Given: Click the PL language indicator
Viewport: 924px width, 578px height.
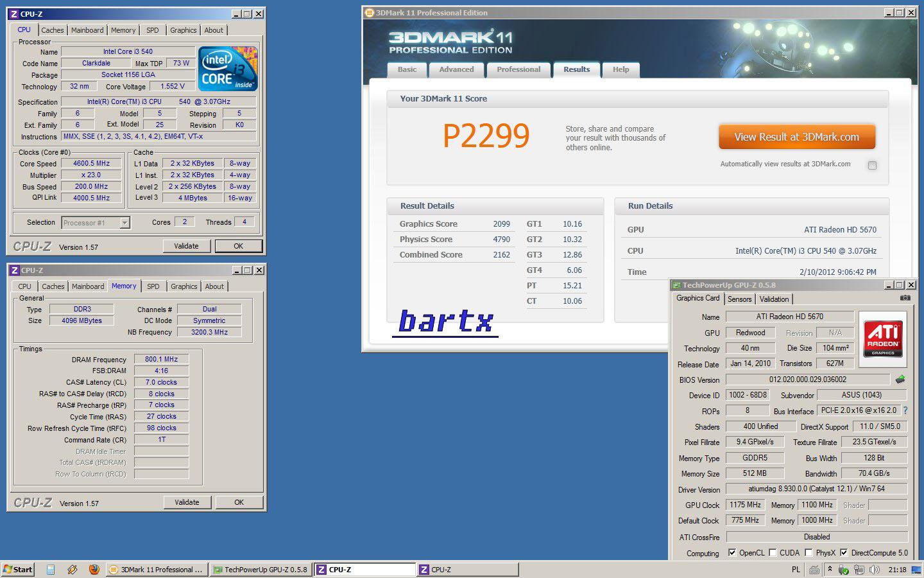Looking at the screenshot, I should pos(796,569).
